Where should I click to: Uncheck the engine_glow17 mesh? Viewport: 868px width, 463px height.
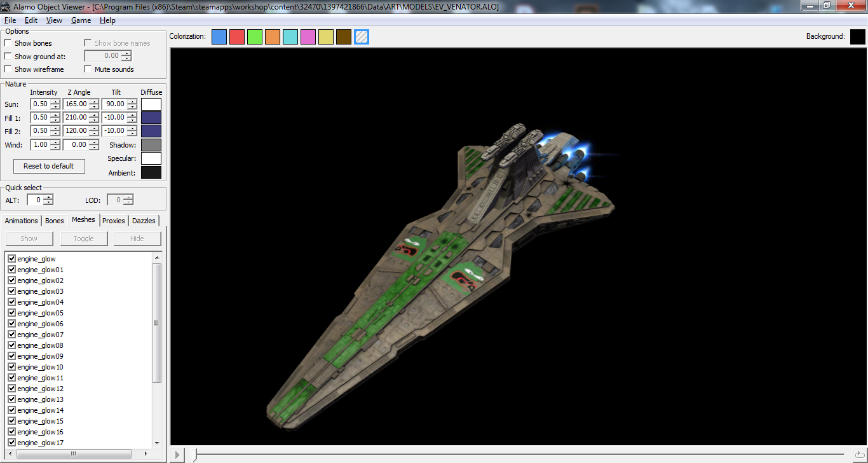click(x=11, y=443)
